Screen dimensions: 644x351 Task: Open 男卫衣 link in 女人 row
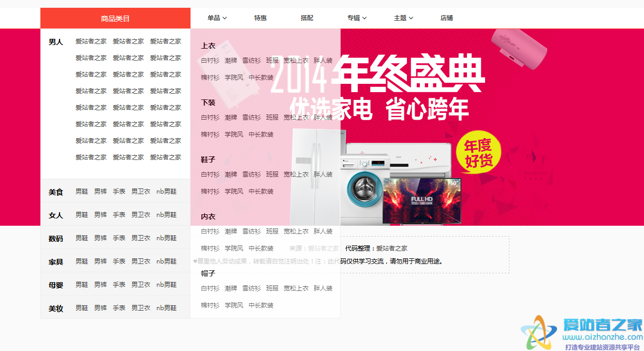click(x=141, y=215)
